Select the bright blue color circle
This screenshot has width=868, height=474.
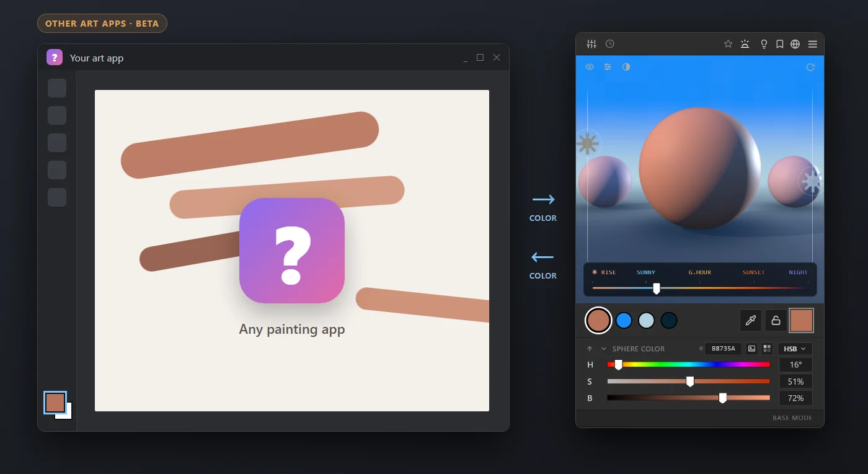point(624,320)
